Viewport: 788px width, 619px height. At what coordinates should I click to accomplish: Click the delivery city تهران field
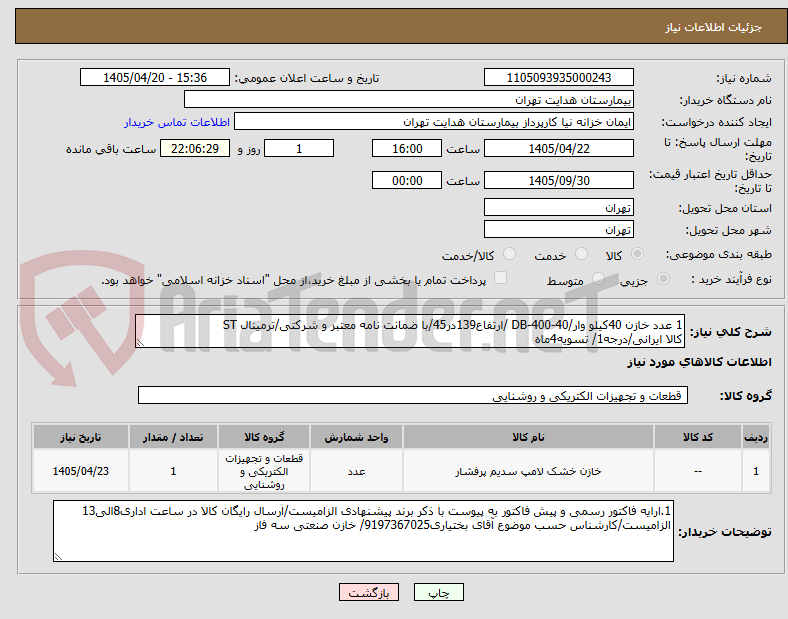559,230
